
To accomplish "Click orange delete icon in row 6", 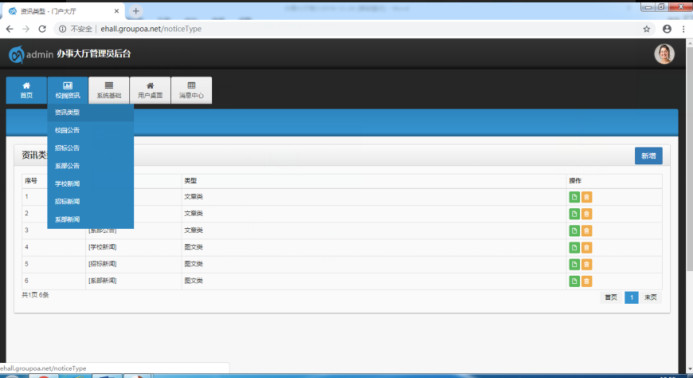I will click(x=586, y=281).
